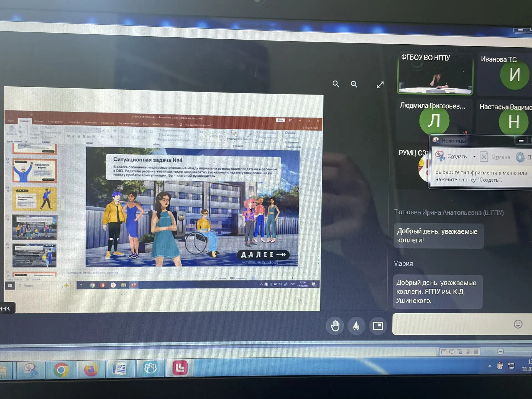The height and width of the screenshot is (399, 532).
Task: Open Snipping Tool from taskbar
Action: pos(30,370)
